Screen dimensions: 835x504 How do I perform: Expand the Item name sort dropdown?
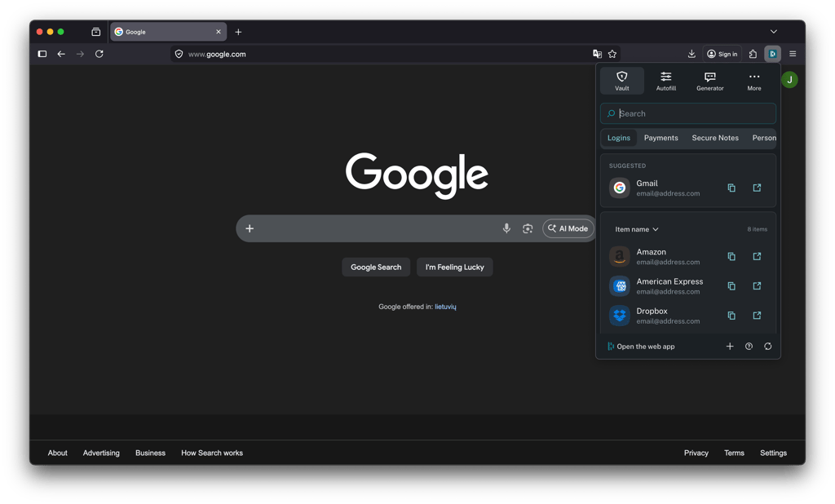(x=636, y=229)
